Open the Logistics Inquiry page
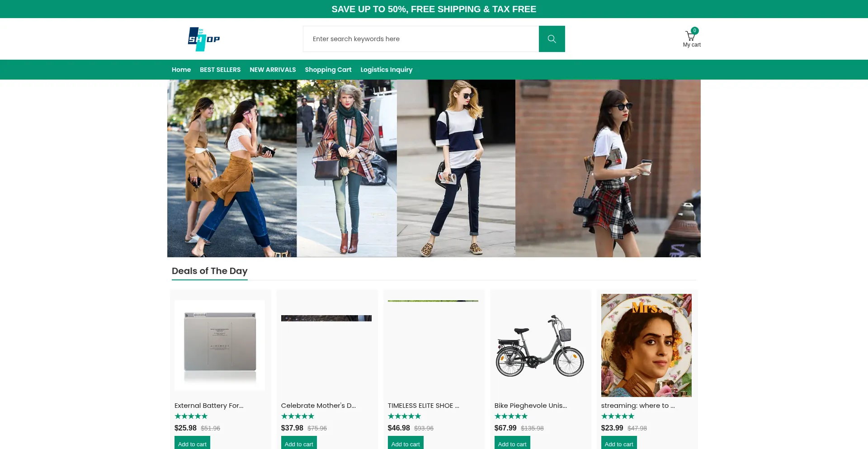The height and width of the screenshot is (449, 868). (386, 70)
